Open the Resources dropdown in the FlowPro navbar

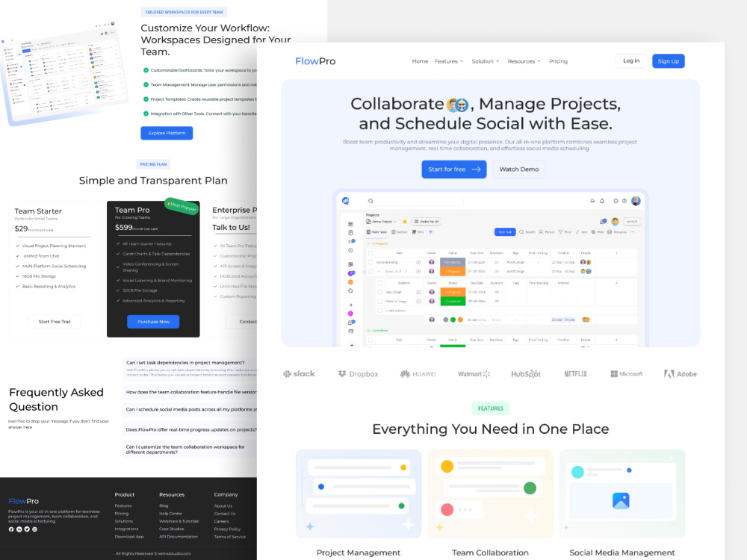524,61
